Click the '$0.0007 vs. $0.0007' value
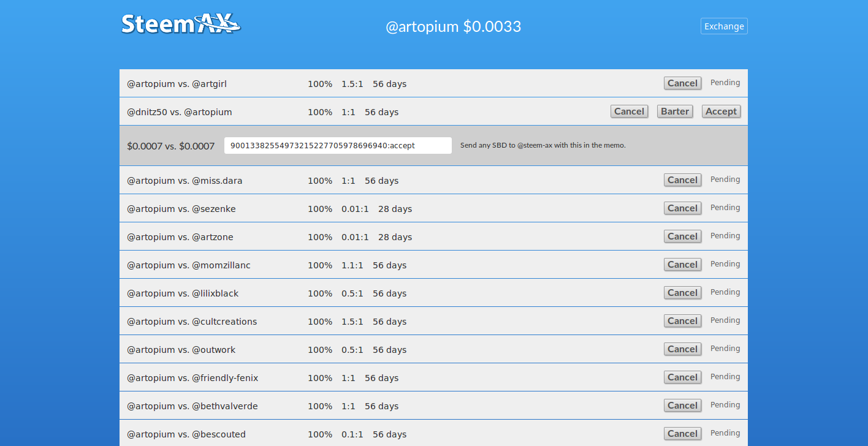Image resolution: width=868 pixels, height=446 pixels. [x=171, y=146]
